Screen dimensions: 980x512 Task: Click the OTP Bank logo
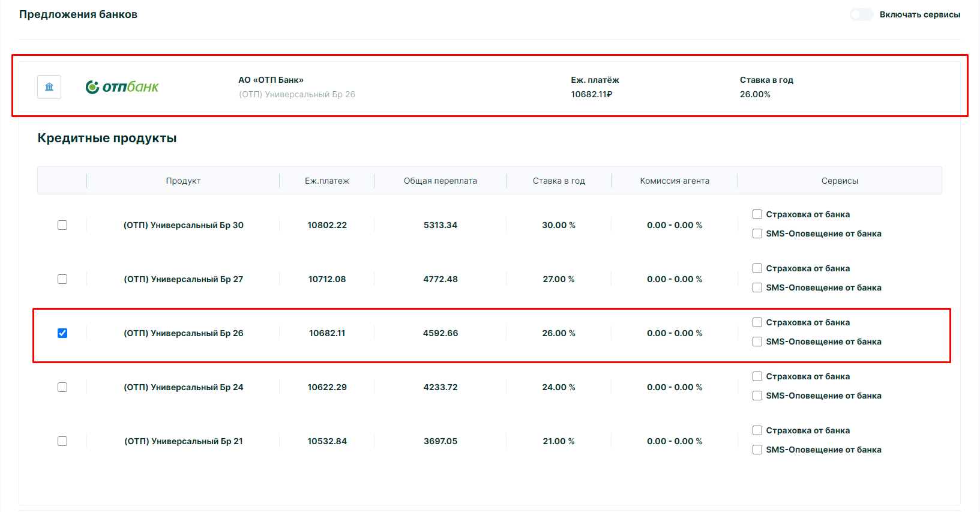click(122, 87)
